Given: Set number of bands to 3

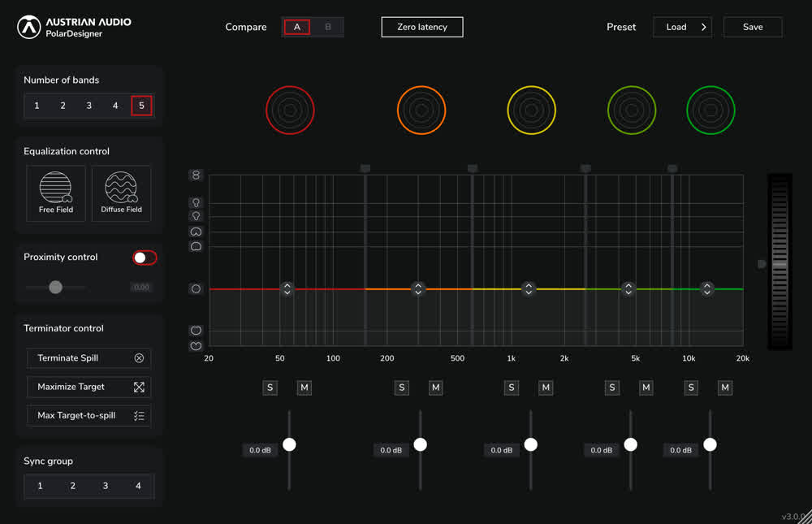Looking at the screenshot, I should pos(89,106).
